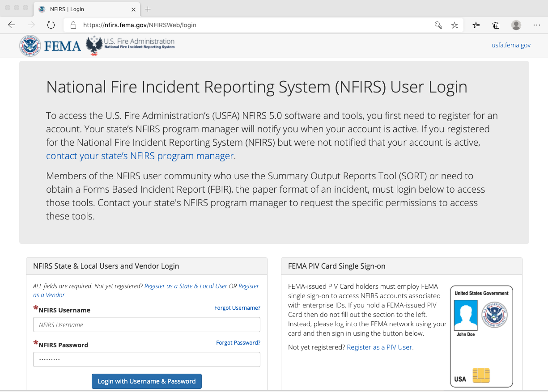Click the padlock security icon in address bar
Image resolution: width=548 pixels, height=392 pixels.
73,25
